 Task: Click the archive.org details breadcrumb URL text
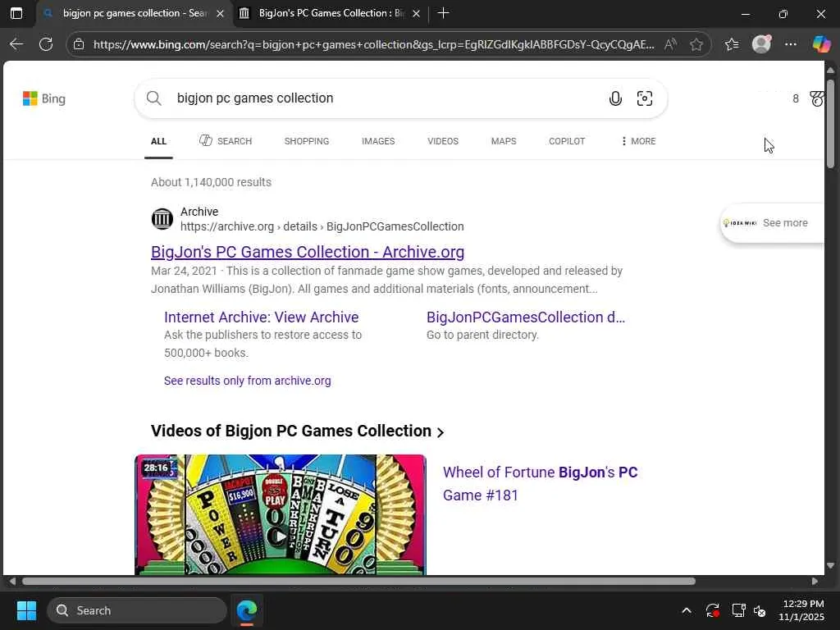322,226
